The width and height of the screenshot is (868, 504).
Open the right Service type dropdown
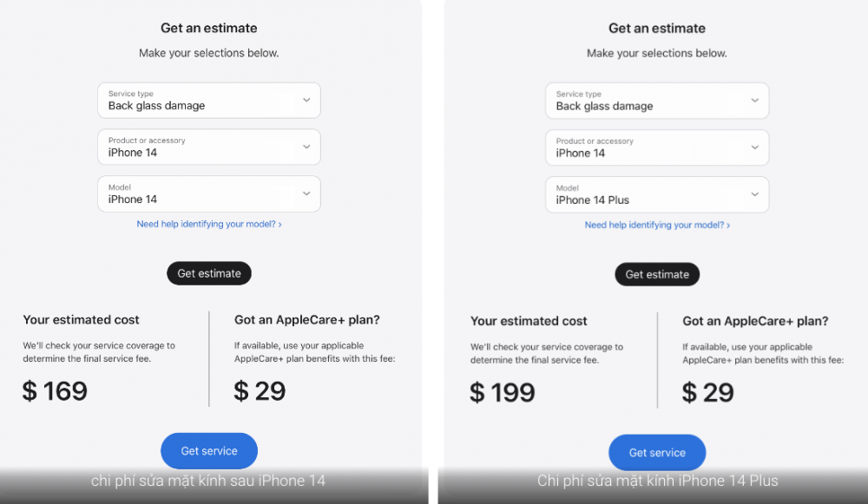[657, 101]
